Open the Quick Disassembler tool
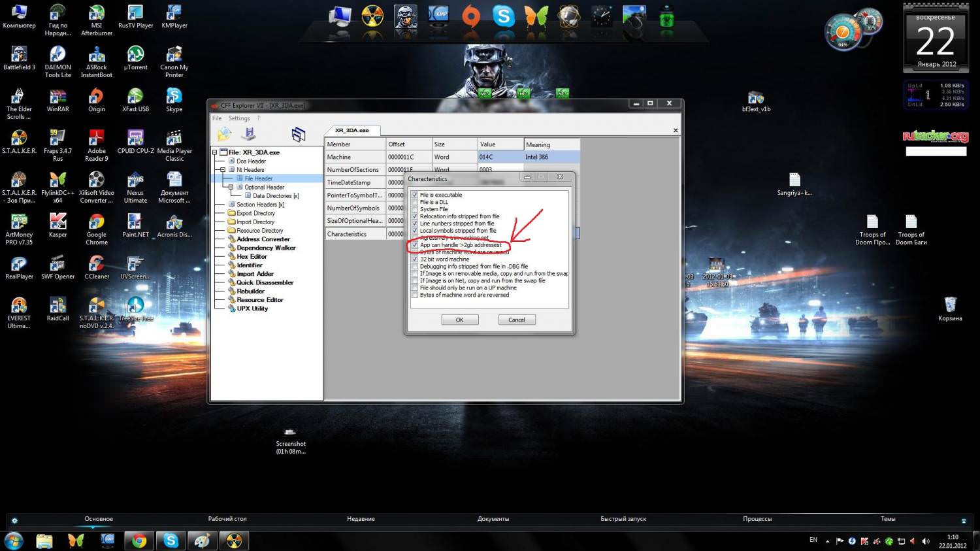 pyautogui.click(x=265, y=282)
